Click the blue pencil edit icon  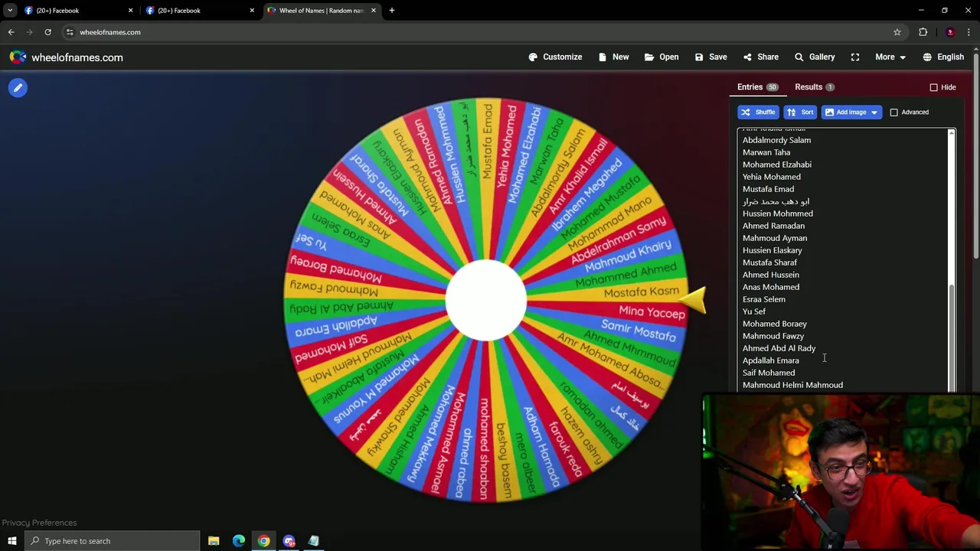coord(18,88)
